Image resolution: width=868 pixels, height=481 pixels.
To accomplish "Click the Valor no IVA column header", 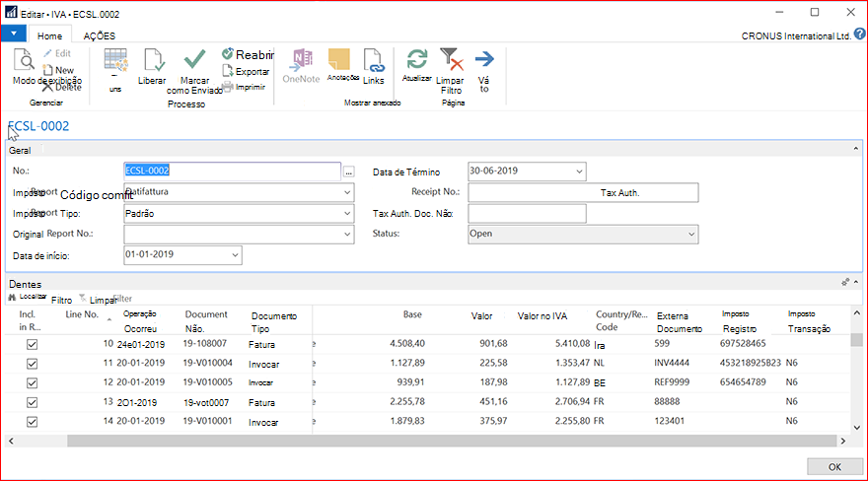I will [542, 316].
